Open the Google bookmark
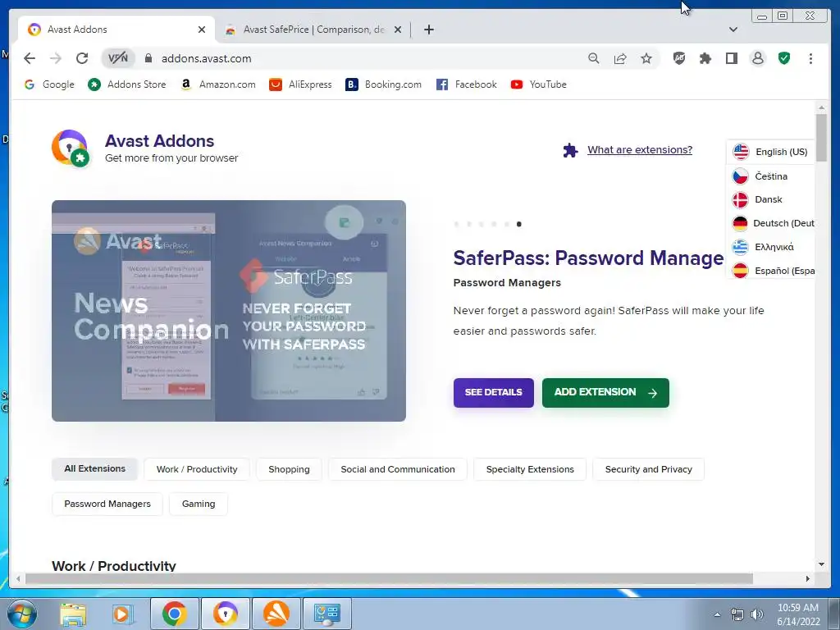Viewport: 840px width, 630px height. pos(49,84)
